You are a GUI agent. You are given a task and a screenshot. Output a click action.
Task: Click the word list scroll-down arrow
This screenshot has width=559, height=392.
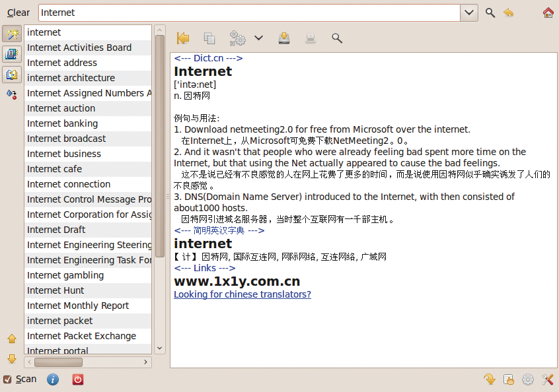[x=160, y=348]
